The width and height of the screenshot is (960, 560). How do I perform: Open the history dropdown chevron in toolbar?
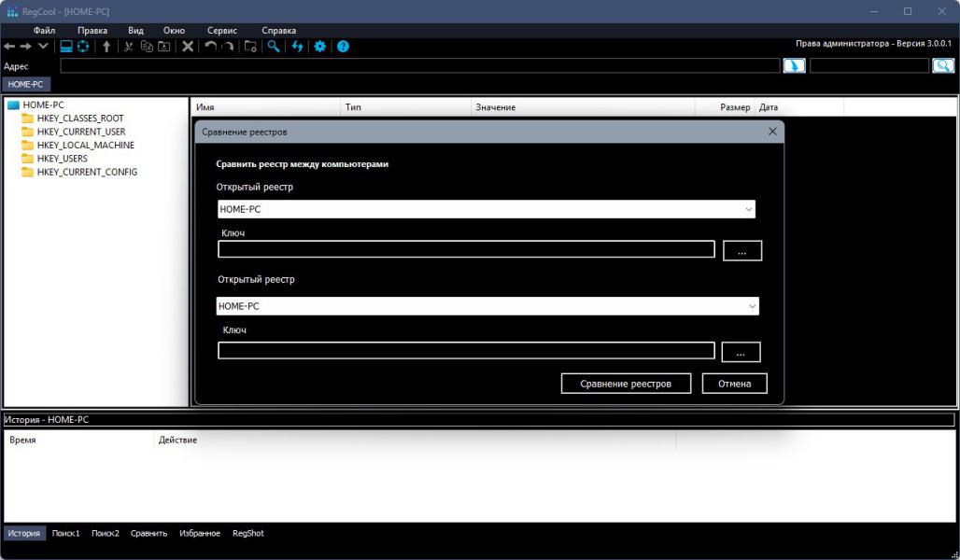click(x=43, y=47)
